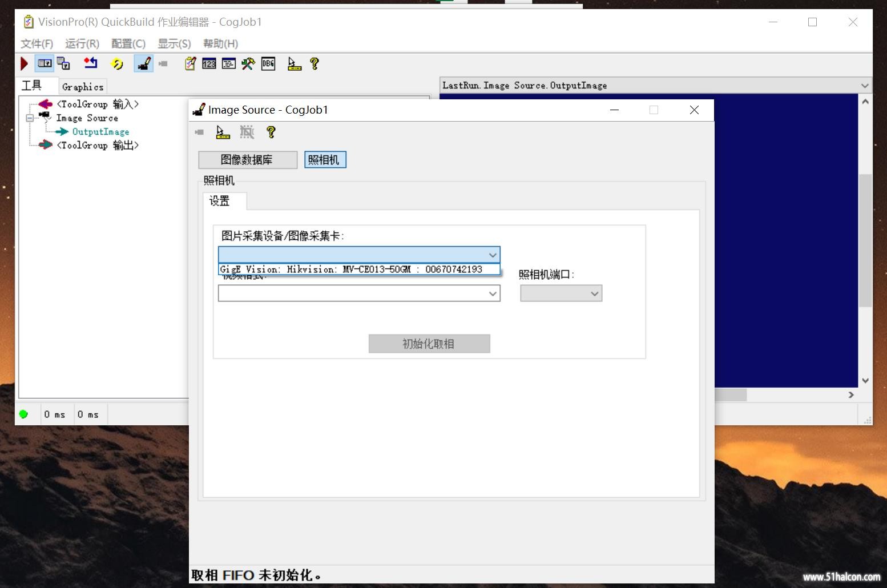This screenshot has height=588, width=887.
Task: Click the first 0 ms timing in the status bar
Action: 55,414
